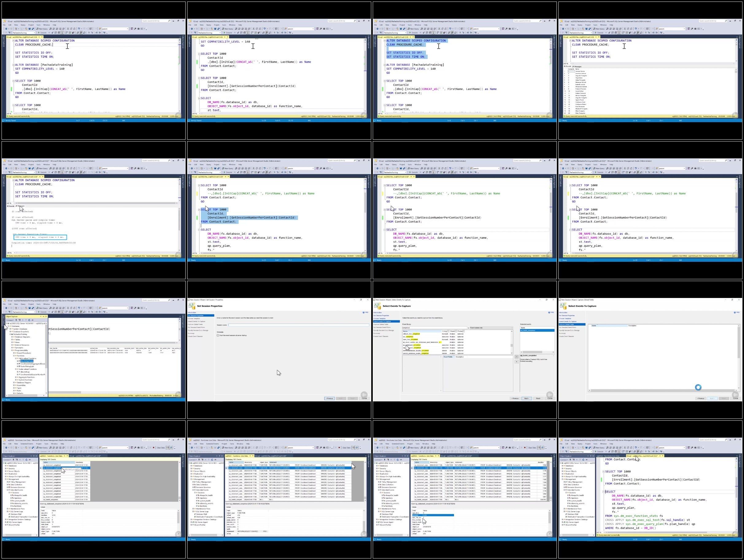The image size is (744, 560).
Task: Click the horizontal scrollbar under the PachadataTraining tree
Action: coord(25,396)
